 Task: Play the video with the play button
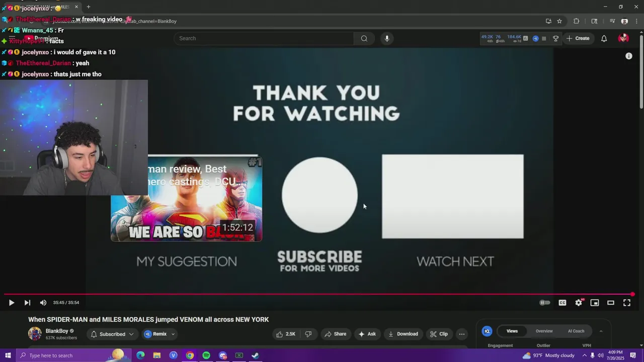point(12,303)
